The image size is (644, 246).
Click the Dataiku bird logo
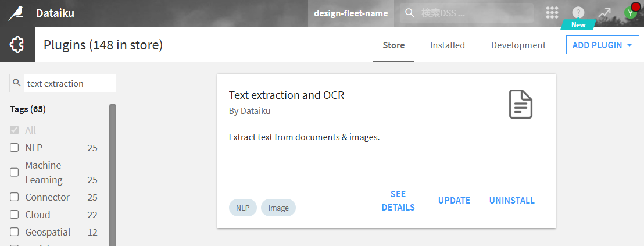[x=16, y=13]
